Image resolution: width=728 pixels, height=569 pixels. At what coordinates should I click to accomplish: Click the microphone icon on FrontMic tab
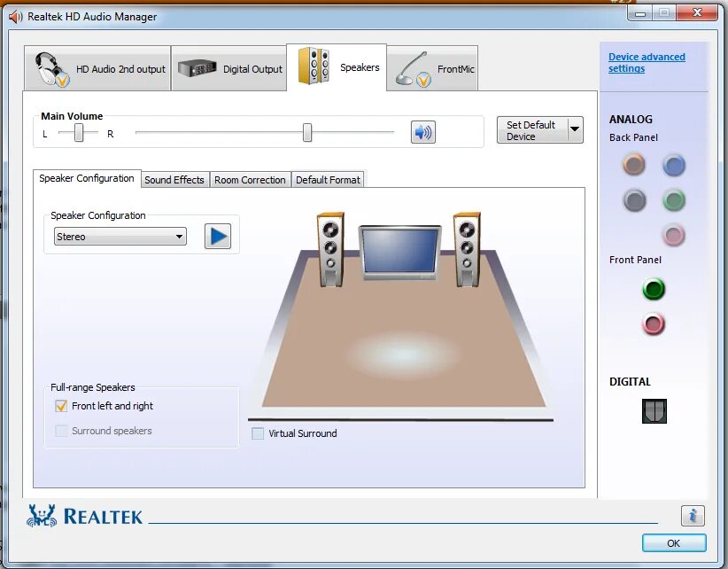(413, 69)
